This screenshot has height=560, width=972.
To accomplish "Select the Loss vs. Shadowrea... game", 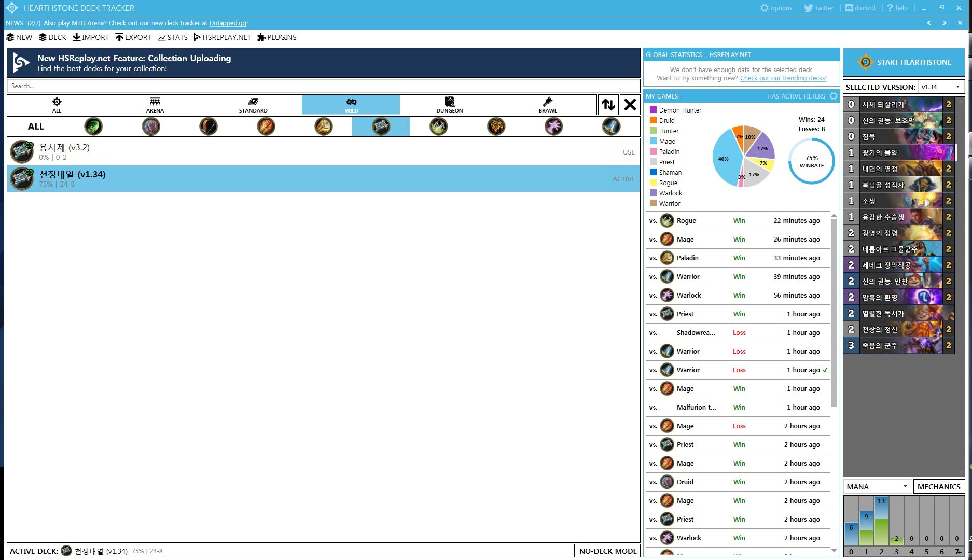I will [738, 333].
